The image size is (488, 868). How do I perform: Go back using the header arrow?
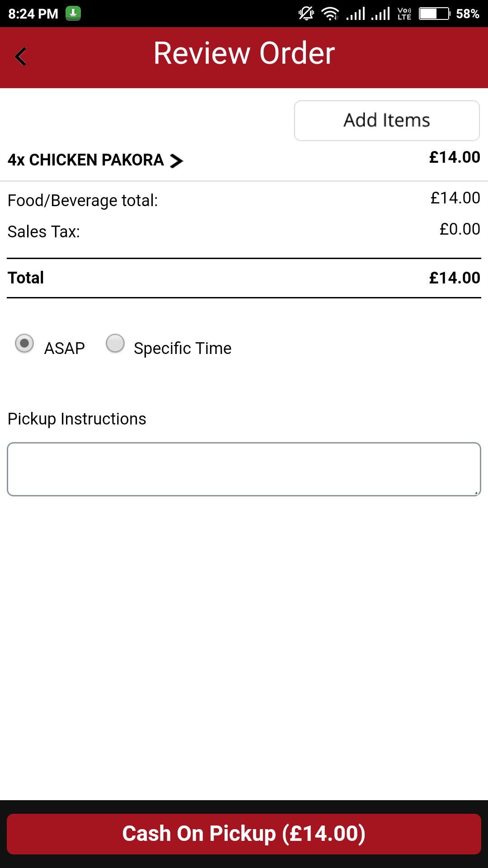[x=21, y=57]
